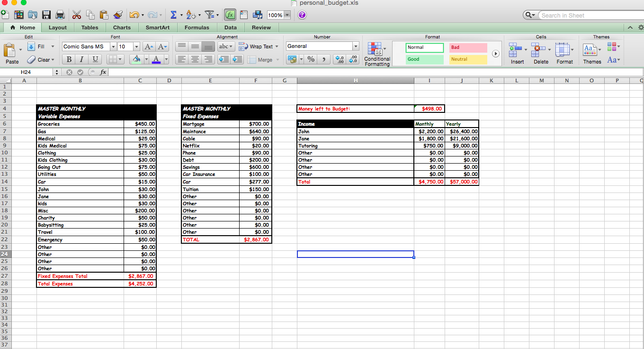The width and height of the screenshot is (644, 349).
Task: Open the zoom 100% dropdown
Action: point(287,15)
